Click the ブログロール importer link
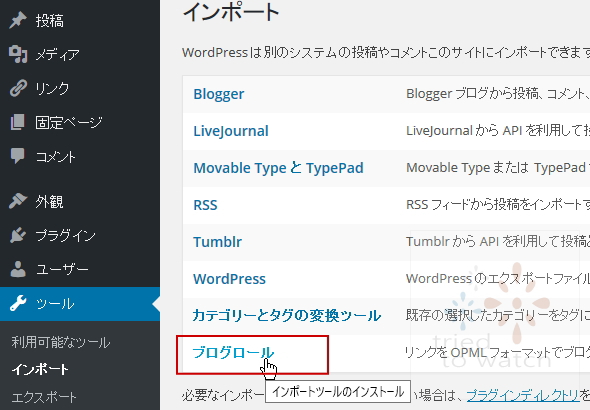 [x=233, y=352]
